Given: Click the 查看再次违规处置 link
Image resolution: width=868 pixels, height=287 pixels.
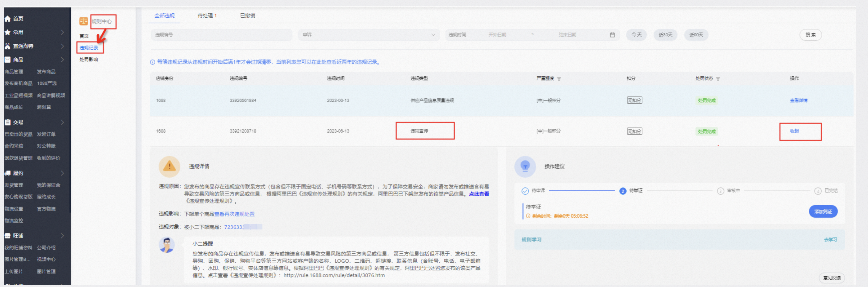Looking at the screenshot, I should (234, 214).
